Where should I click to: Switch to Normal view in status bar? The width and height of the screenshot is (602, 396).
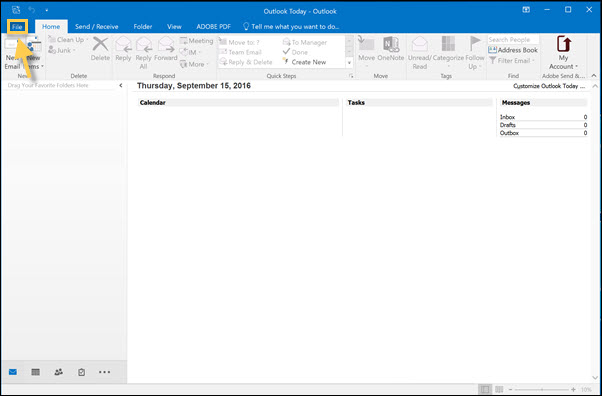[x=485, y=389]
